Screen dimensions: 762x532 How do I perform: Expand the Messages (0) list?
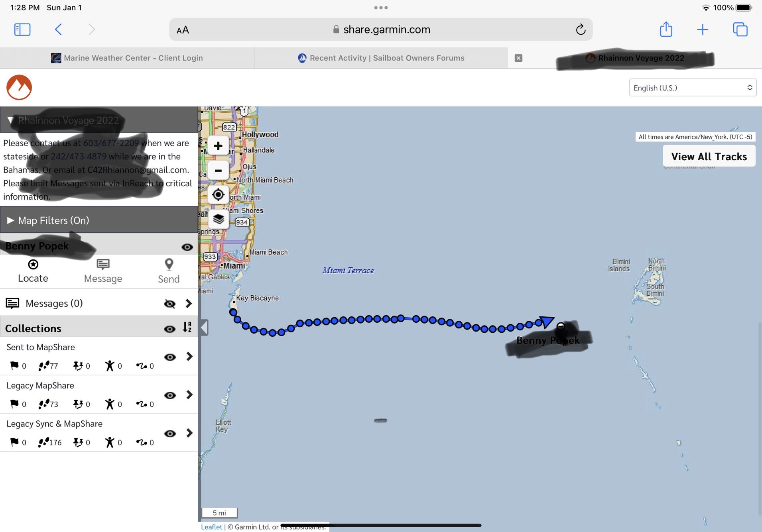click(x=189, y=304)
